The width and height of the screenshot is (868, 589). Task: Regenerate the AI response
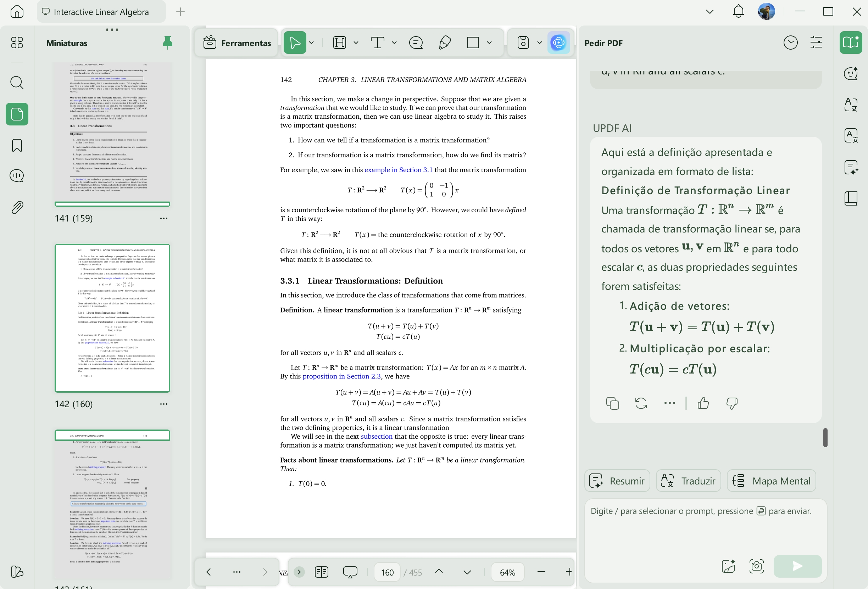[x=641, y=403]
